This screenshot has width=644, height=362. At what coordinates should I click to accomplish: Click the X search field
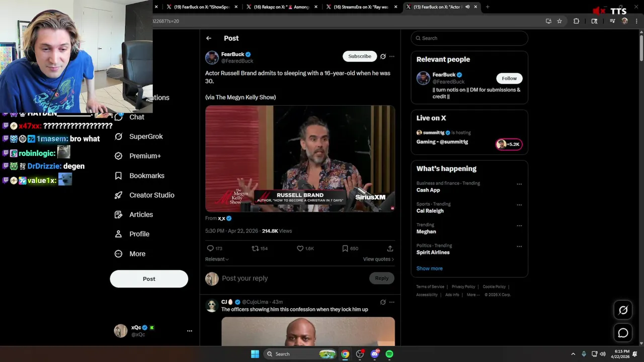point(469,38)
